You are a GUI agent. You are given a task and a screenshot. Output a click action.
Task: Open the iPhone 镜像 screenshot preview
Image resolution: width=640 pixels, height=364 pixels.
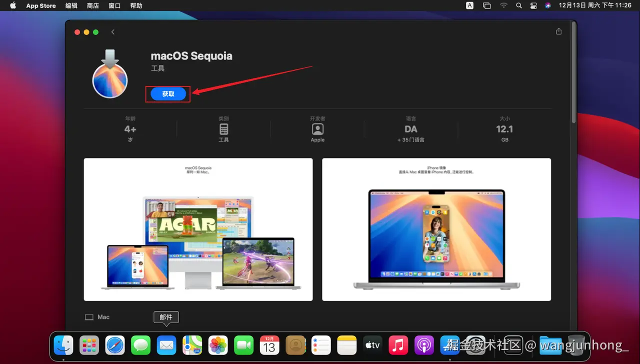coord(436,229)
